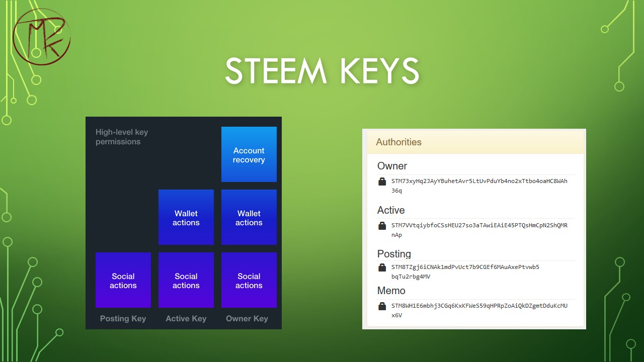The image size is (644, 362).
Task: Select the Social actions tile directly above Active Key label
Action: pos(186,280)
